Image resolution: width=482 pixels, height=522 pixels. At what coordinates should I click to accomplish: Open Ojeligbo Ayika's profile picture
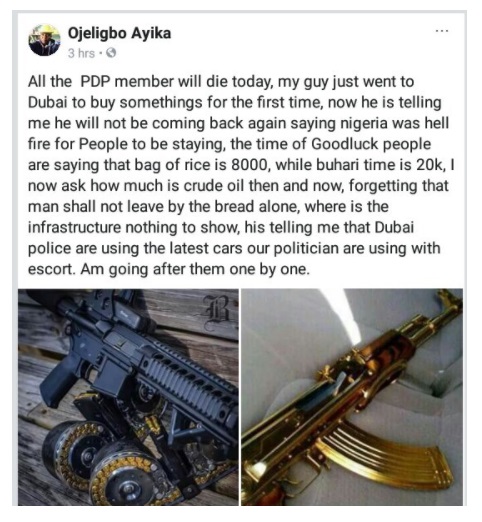point(44,40)
